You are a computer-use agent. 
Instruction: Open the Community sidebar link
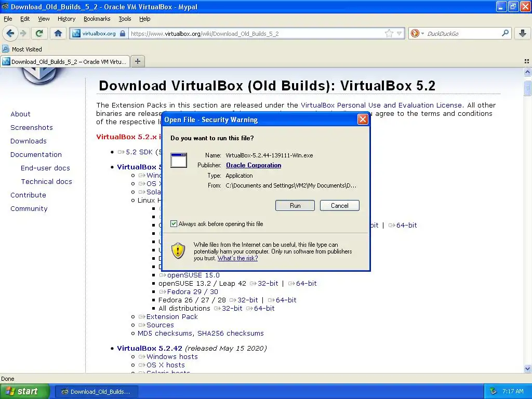[x=29, y=209]
